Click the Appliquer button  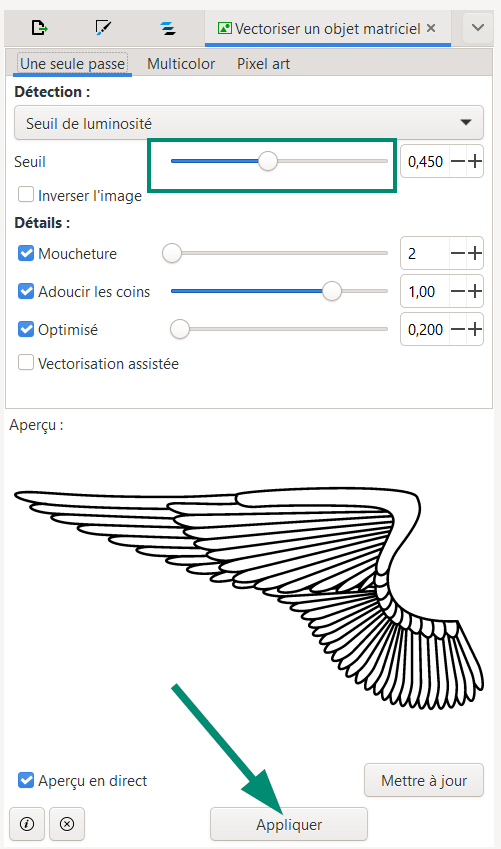click(289, 824)
